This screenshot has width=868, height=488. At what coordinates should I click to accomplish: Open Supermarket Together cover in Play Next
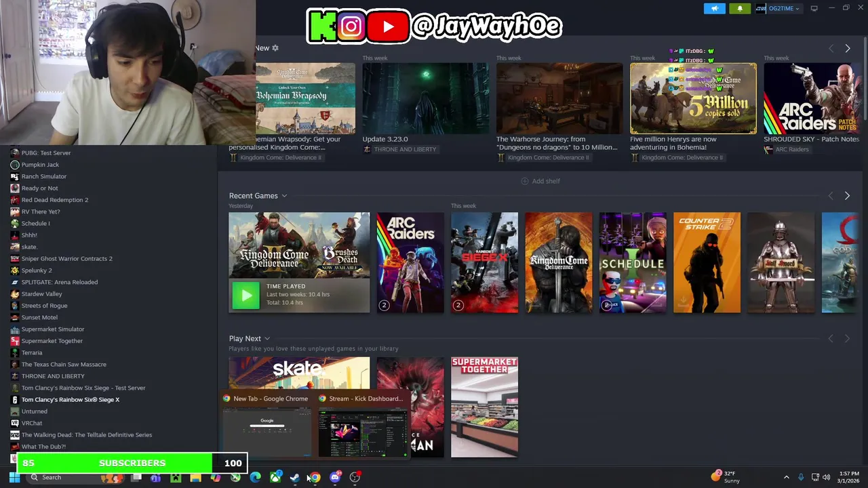click(484, 407)
